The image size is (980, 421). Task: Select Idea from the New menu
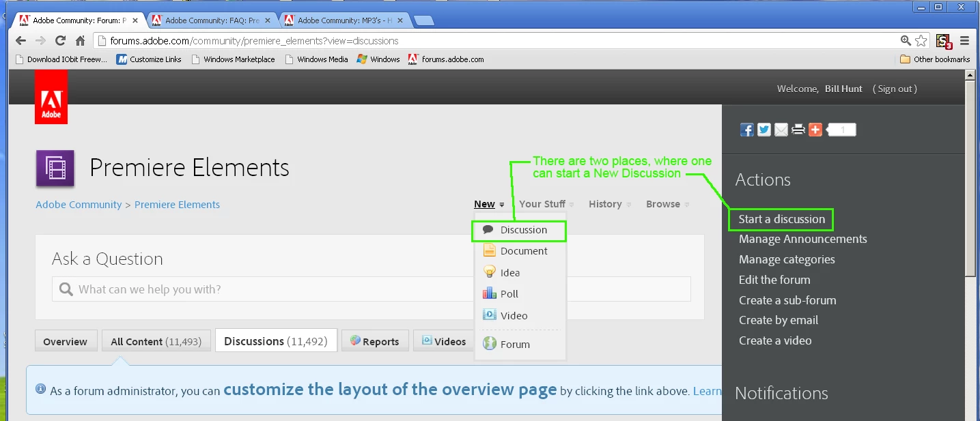click(x=519, y=272)
